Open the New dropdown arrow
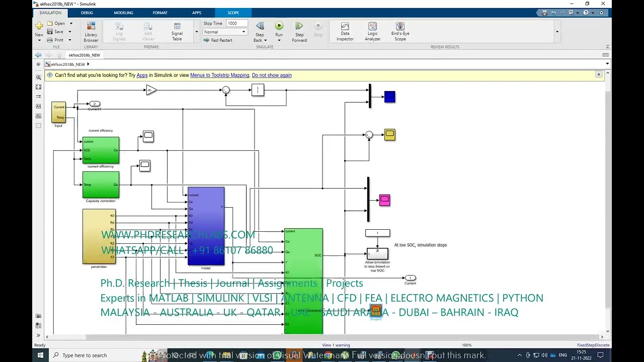The height and width of the screenshot is (362, 644). [x=39, y=40]
